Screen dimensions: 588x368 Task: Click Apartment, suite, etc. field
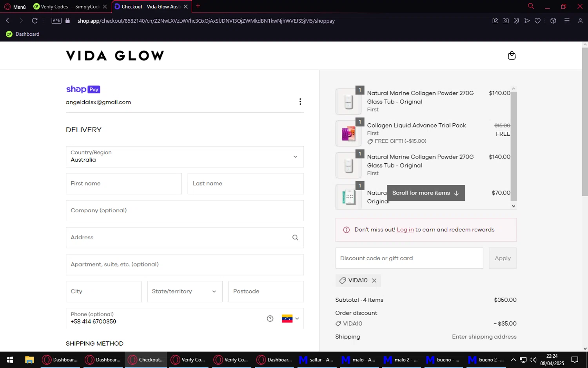pos(185,264)
